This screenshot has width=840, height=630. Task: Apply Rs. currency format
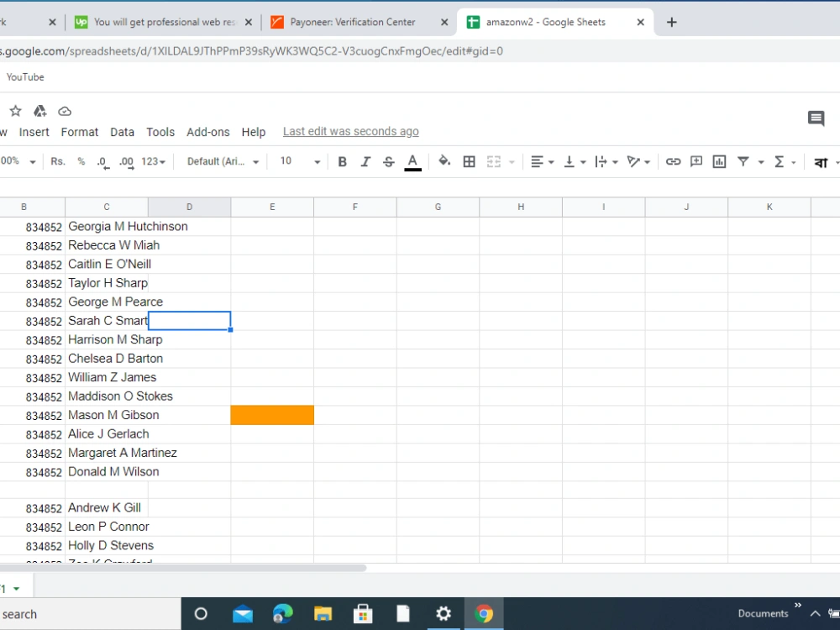pos(58,161)
